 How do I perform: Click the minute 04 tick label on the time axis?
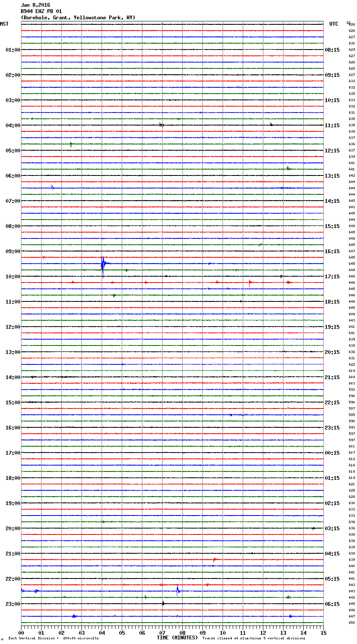pyautogui.click(x=102, y=633)
